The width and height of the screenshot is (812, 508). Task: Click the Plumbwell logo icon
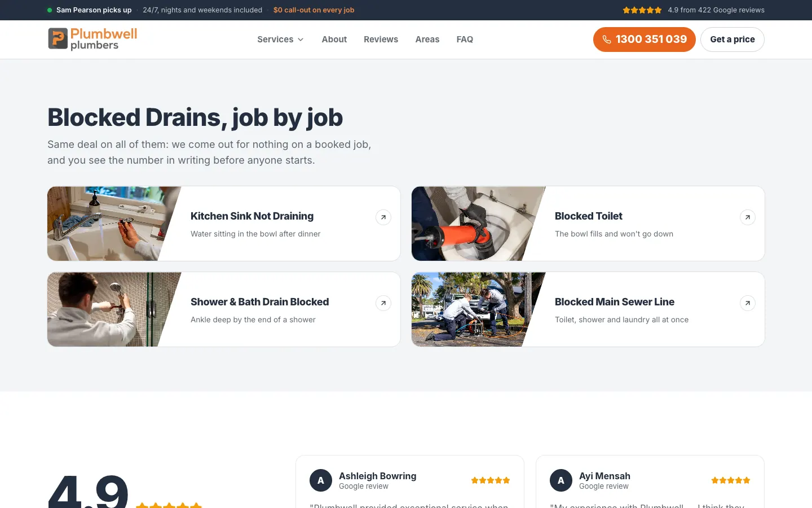(x=58, y=39)
